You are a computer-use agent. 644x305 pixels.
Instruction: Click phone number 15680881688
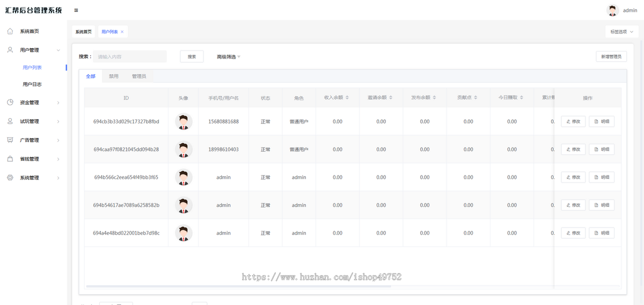(x=223, y=121)
